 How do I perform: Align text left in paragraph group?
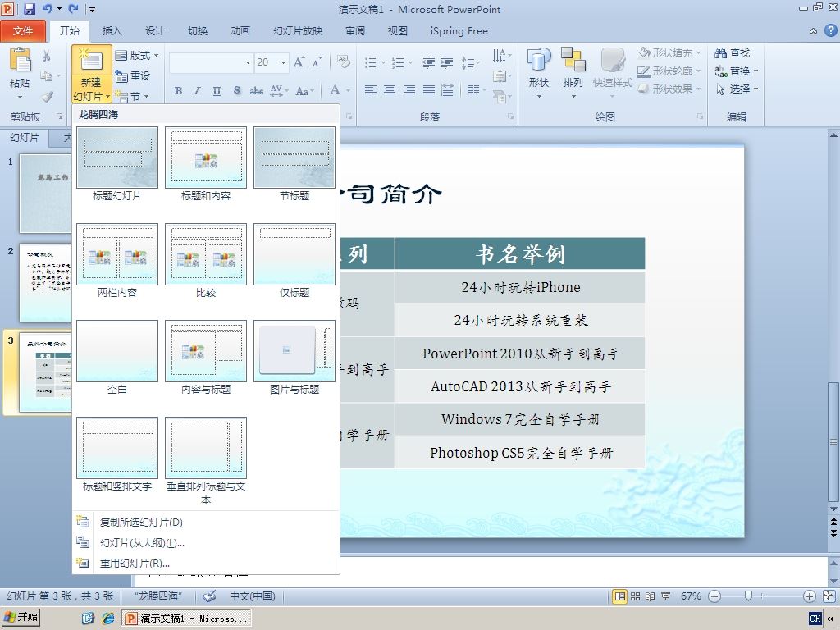click(370, 90)
